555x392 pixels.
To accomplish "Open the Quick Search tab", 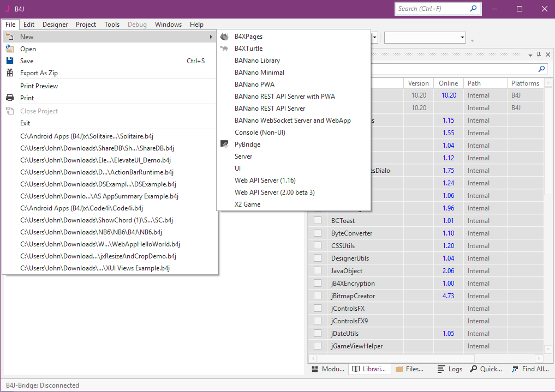I will pyautogui.click(x=486, y=369).
